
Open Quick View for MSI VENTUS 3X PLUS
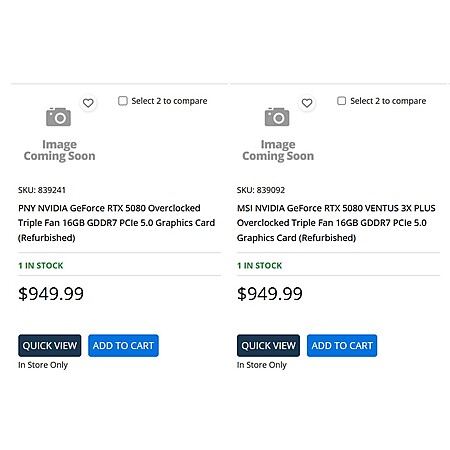[x=268, y=345]
